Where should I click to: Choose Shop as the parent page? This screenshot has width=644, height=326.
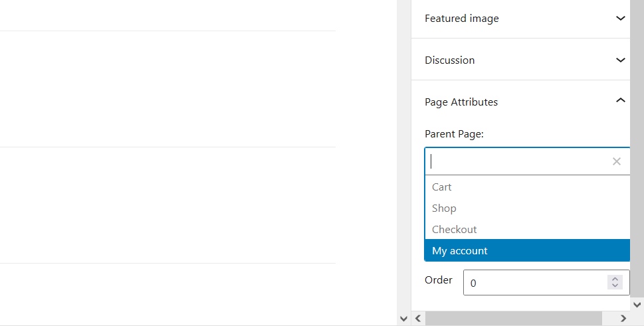click(527, 208)
